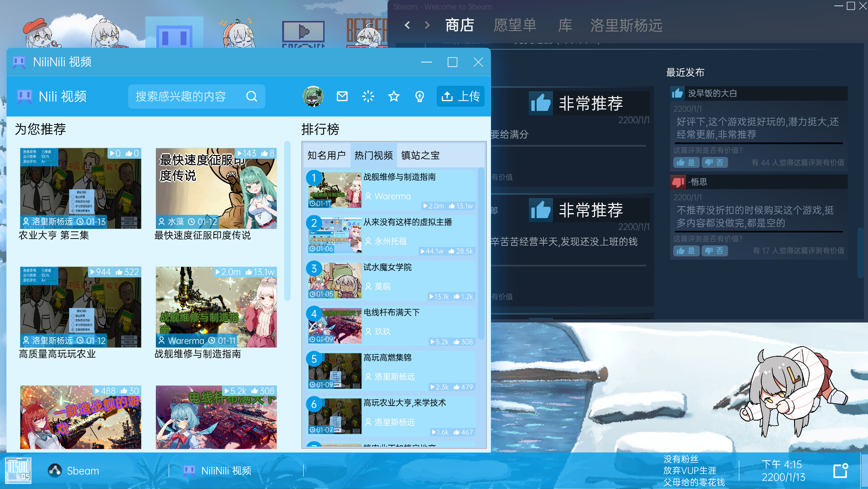Open 库 in the Sbeam menu bar

click(564, 26)
